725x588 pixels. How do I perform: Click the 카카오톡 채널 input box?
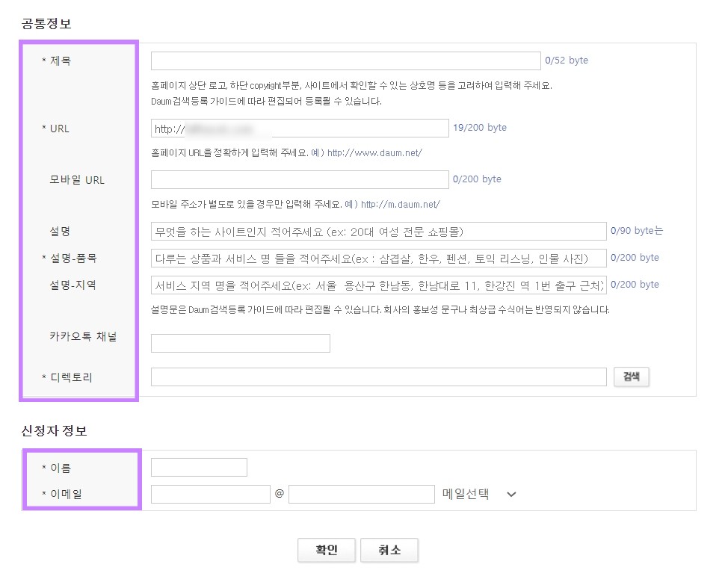[x=240, y=343]
